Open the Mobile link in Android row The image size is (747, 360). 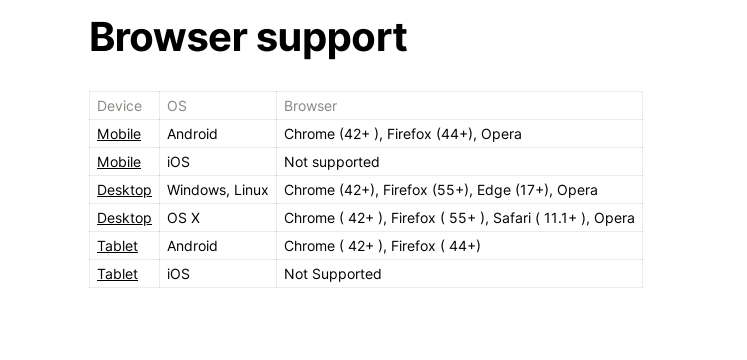click(x=119, y=134)
